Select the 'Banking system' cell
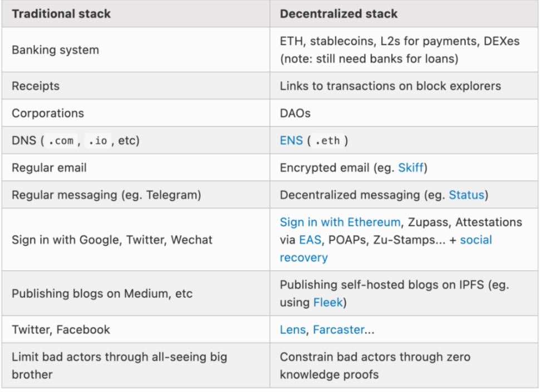This screenshot has width=541, height=392. (55, 50)
